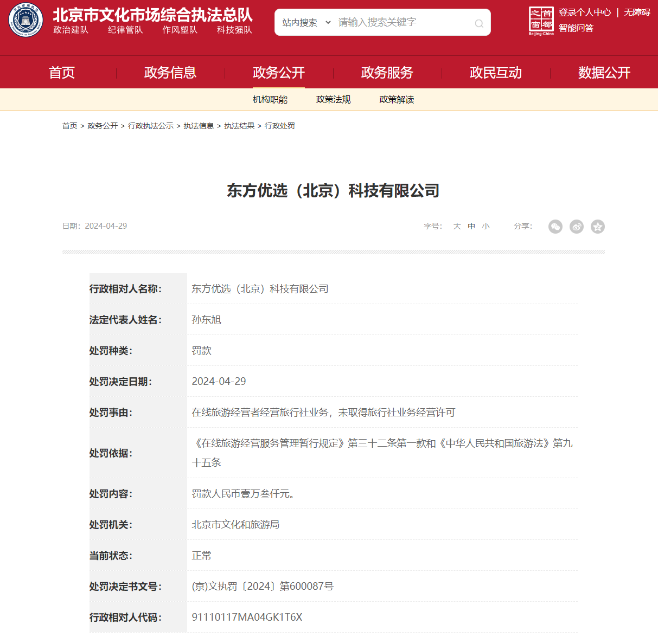Click the 法定代表人姓名 row label

click(126, 320)
